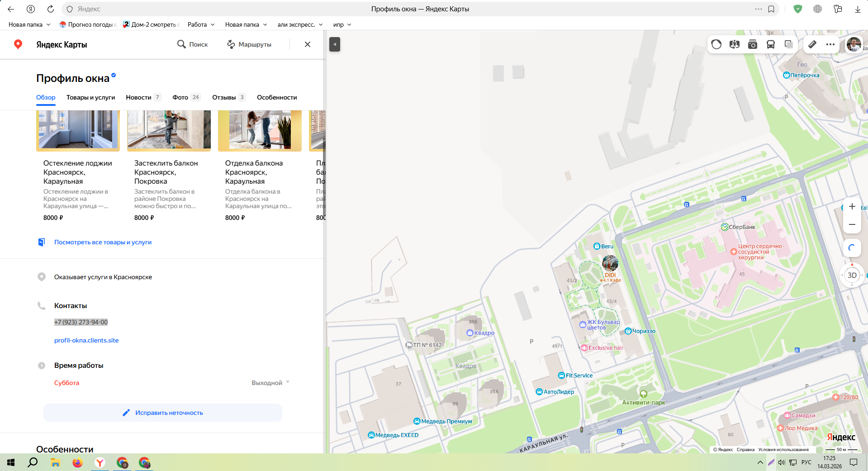
Task: Expand Saturday working hours schedule
Action: click(x=288, y=383)
